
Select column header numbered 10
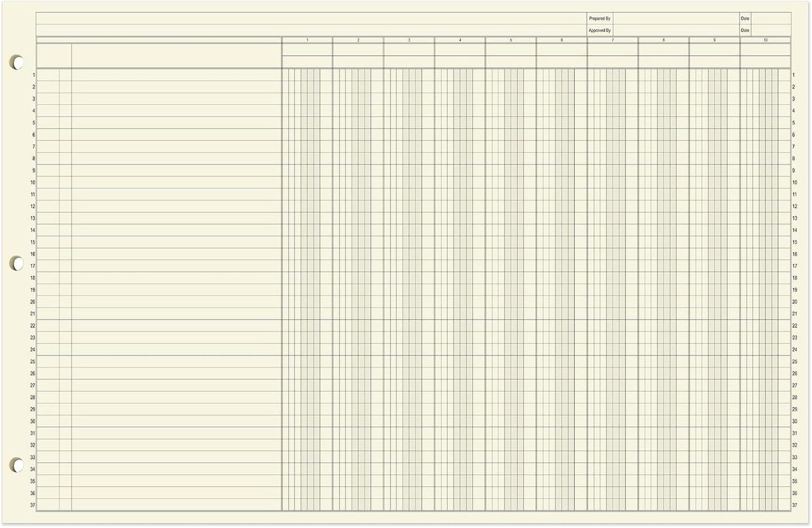tap(765, 40)
